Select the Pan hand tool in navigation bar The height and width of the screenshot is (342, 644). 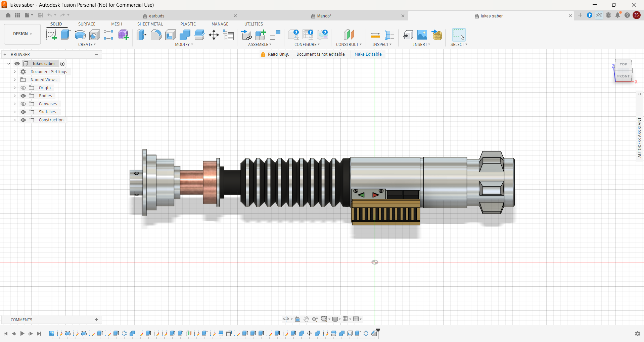pos(306,319)
